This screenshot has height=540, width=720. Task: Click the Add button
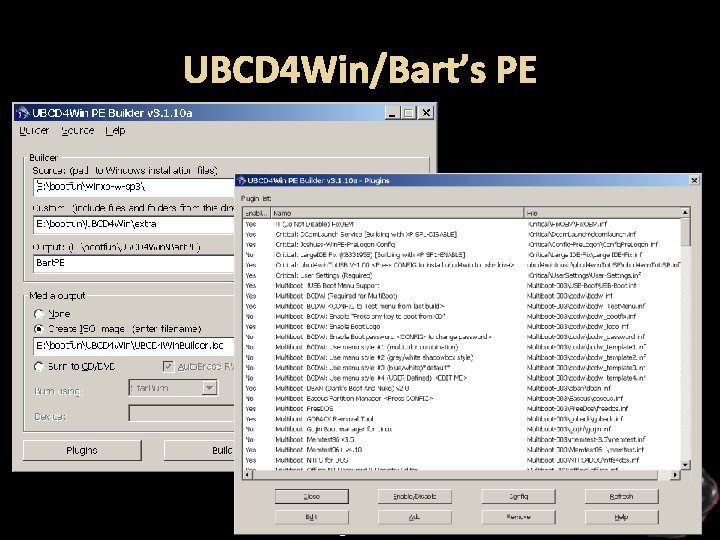415,517
